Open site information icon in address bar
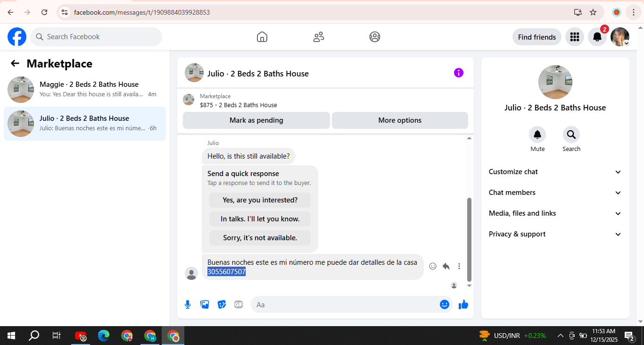Image resolution: width=644 pixels, height=345 pixels. pyautogui.click(x=65, y=12)
